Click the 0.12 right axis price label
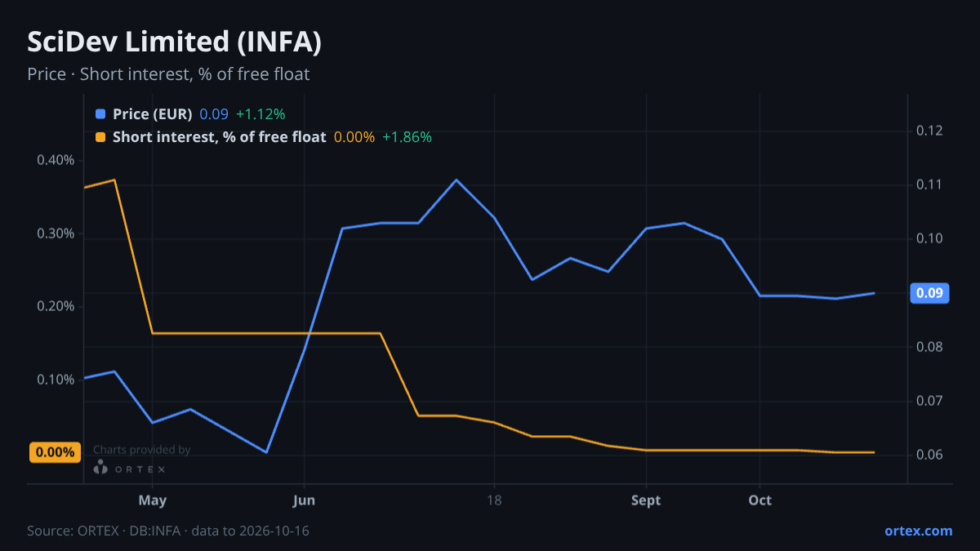The width and height of the screenshot is (980, 551). (x=930, y=131)
